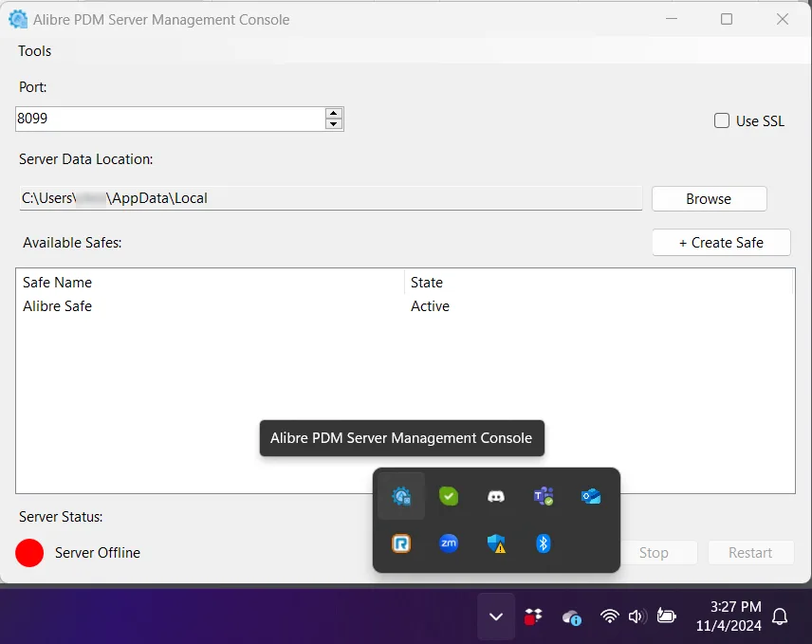The width and height of the screenshot is (812, 644).
Task: Minimize the Management Console window
Action: pyautogui.click(x=672, y=19)
